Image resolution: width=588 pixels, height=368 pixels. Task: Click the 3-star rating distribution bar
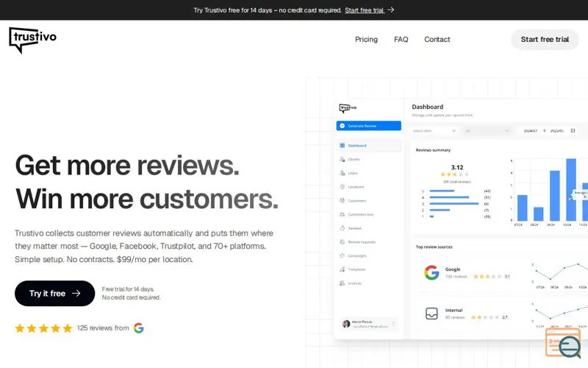[453, 204]
